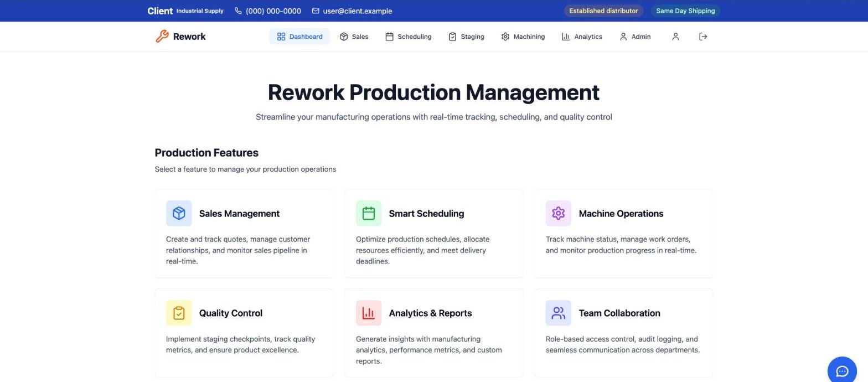
Task: Click the Rework brand name
Action: point(189,37)
